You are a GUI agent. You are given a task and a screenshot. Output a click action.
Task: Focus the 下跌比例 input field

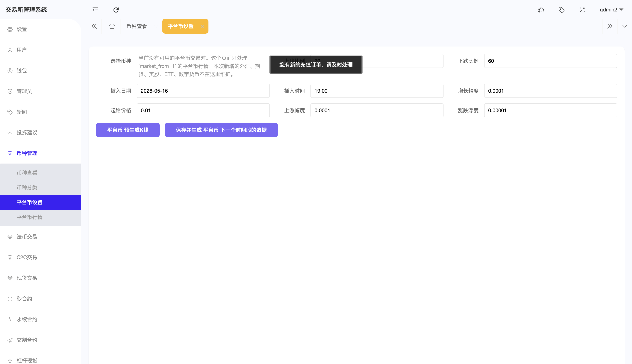point(550,61)
